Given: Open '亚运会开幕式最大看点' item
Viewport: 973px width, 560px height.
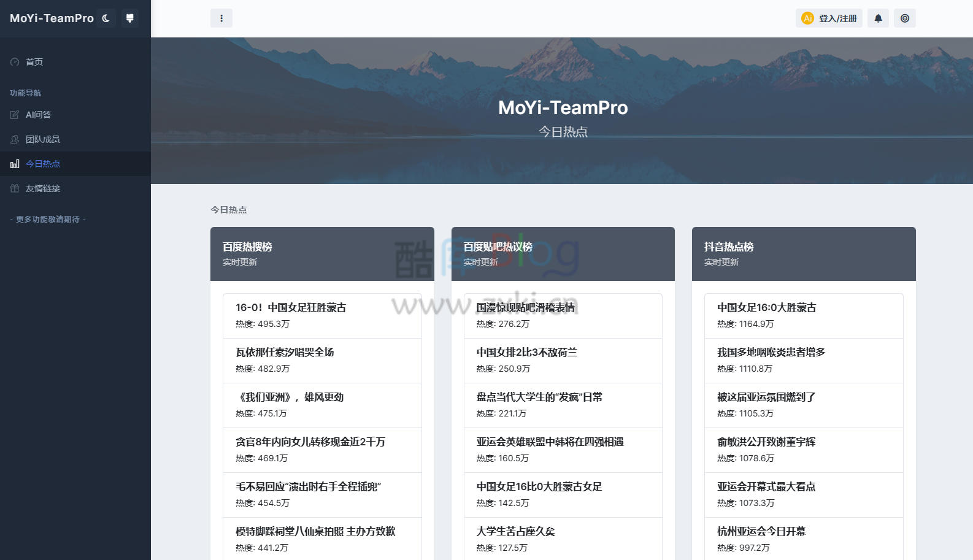Looking at the screenshot, I should (x=804, y=495).
